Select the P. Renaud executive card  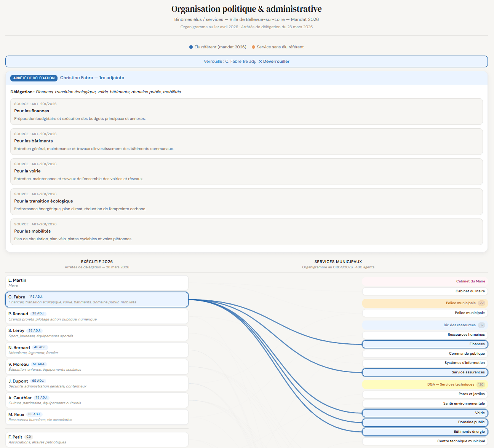point(97,316)
